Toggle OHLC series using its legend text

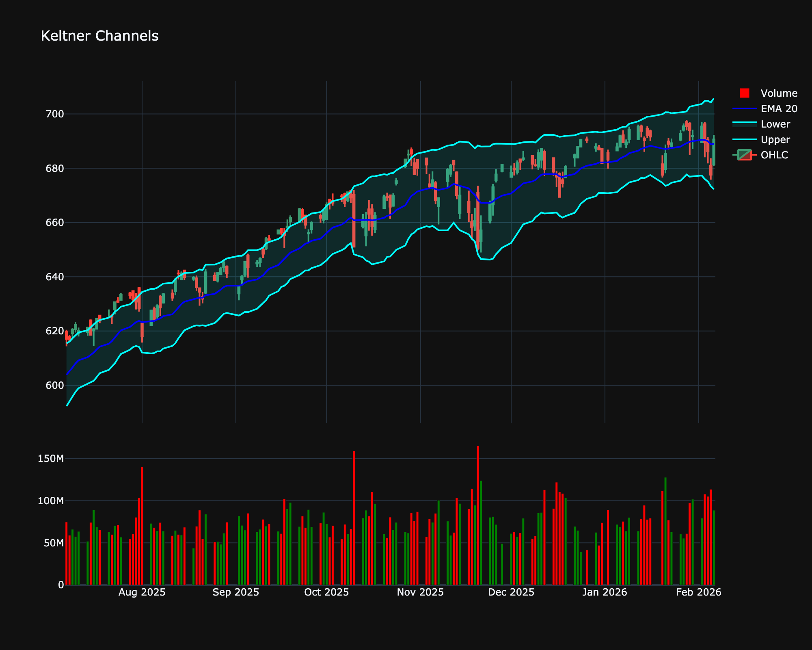[774, 155]
